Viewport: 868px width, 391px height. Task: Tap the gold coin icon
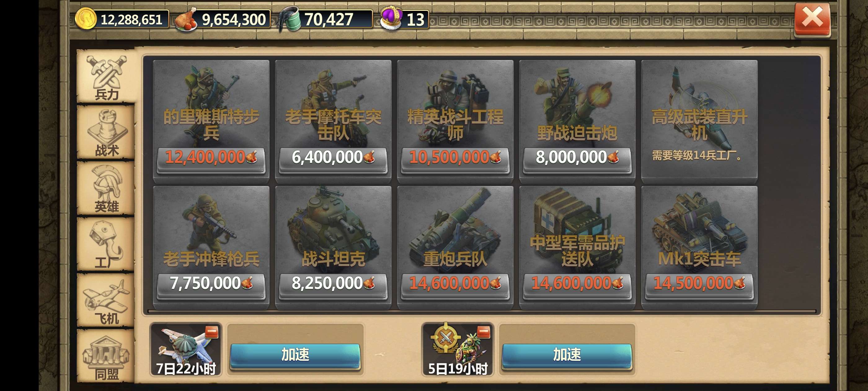pos(85,19)
